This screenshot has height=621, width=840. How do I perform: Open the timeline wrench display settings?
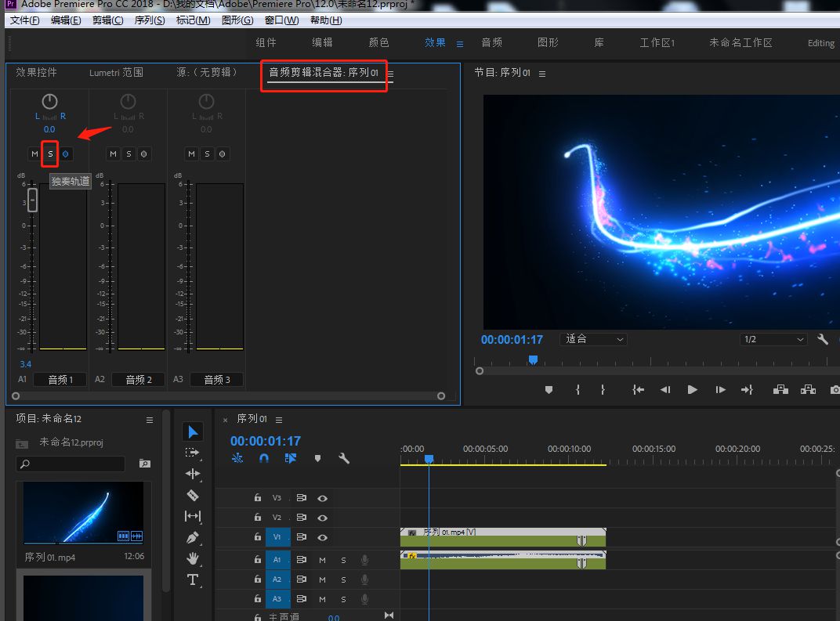pyautogui.click(x=343, y=459)
